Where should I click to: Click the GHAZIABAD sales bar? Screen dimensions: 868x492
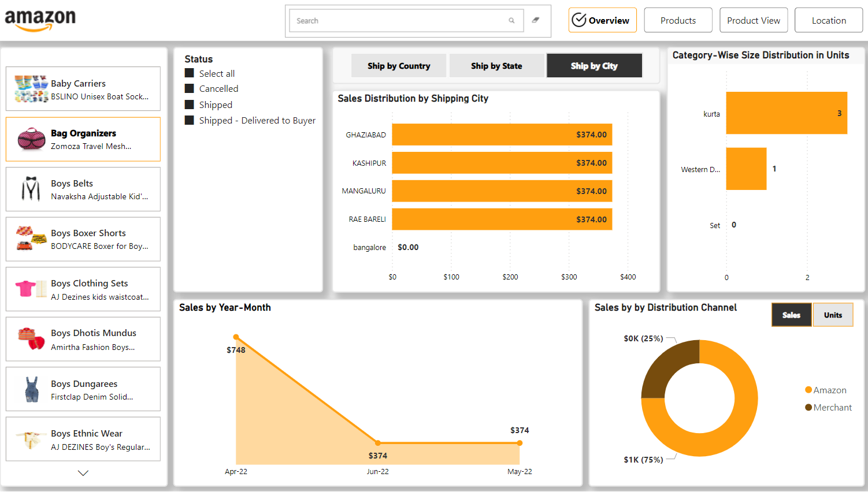pyautogui.click(x=502, y=135)
